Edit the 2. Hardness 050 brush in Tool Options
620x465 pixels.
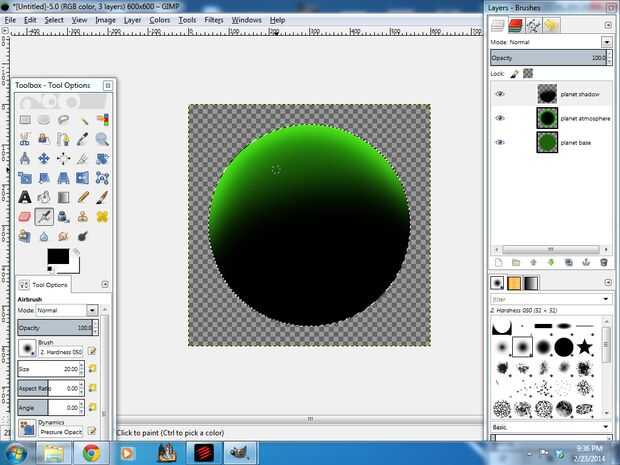[x=92, y=351]
